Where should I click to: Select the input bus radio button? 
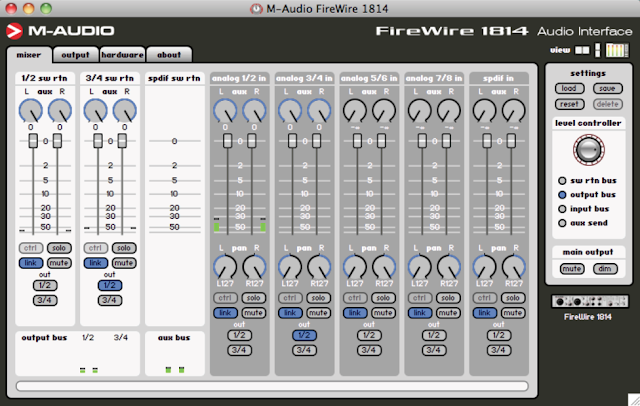pyautogui.click(x=562, y=209)
